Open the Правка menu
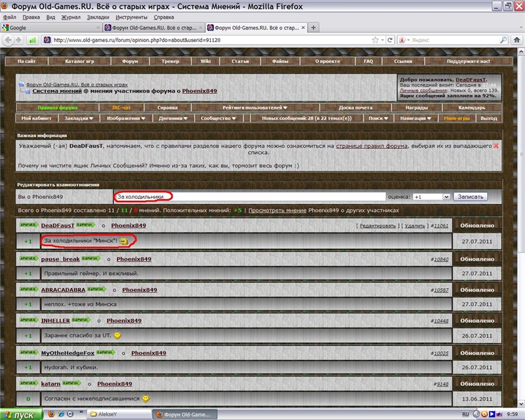Viewport: 525px width, 420px height. 31,17
